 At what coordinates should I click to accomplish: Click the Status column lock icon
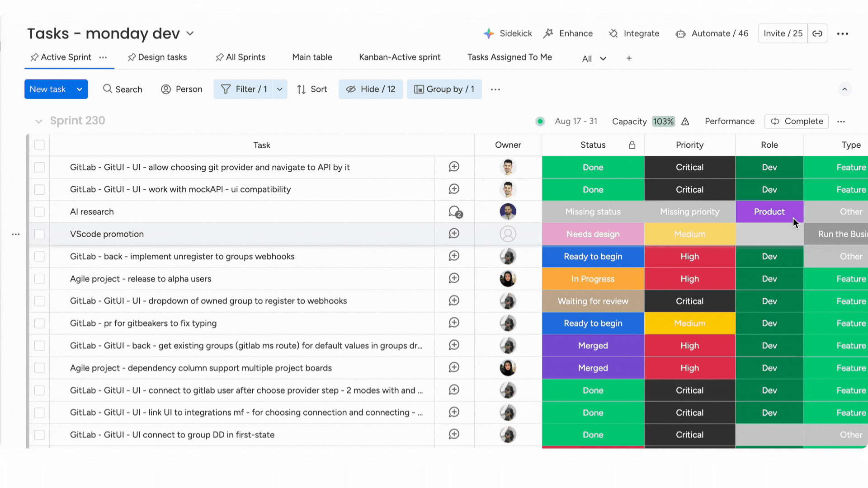(632, 145)
